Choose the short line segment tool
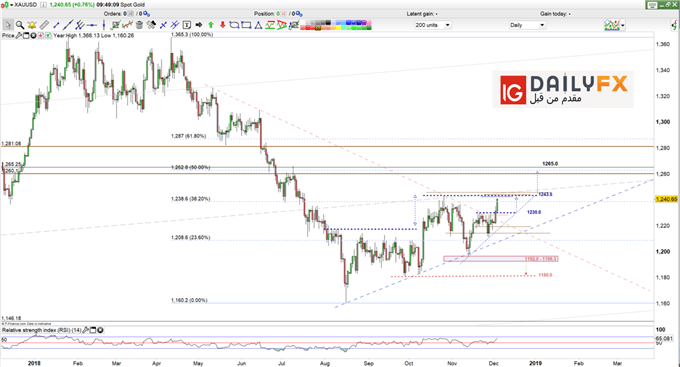The height and width of the screenshot is (367, 680). pyautogui.click(x=56, y=26)
